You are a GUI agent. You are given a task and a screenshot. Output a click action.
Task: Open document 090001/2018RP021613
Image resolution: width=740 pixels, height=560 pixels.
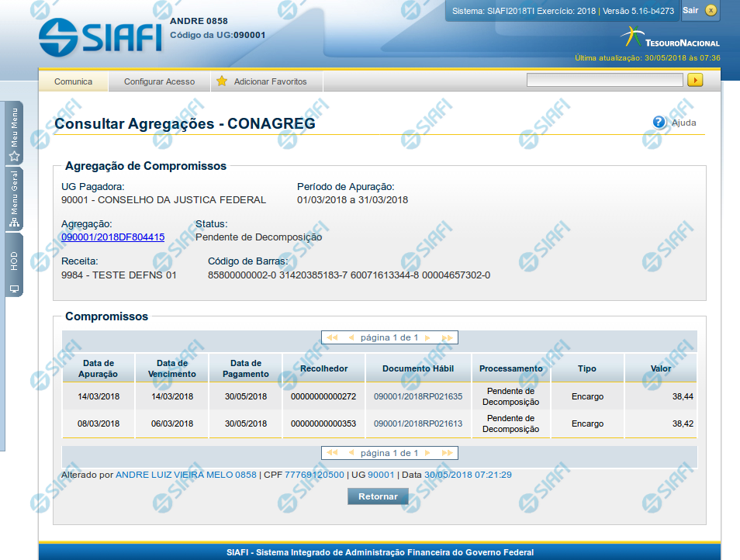[x=417, y=423]
